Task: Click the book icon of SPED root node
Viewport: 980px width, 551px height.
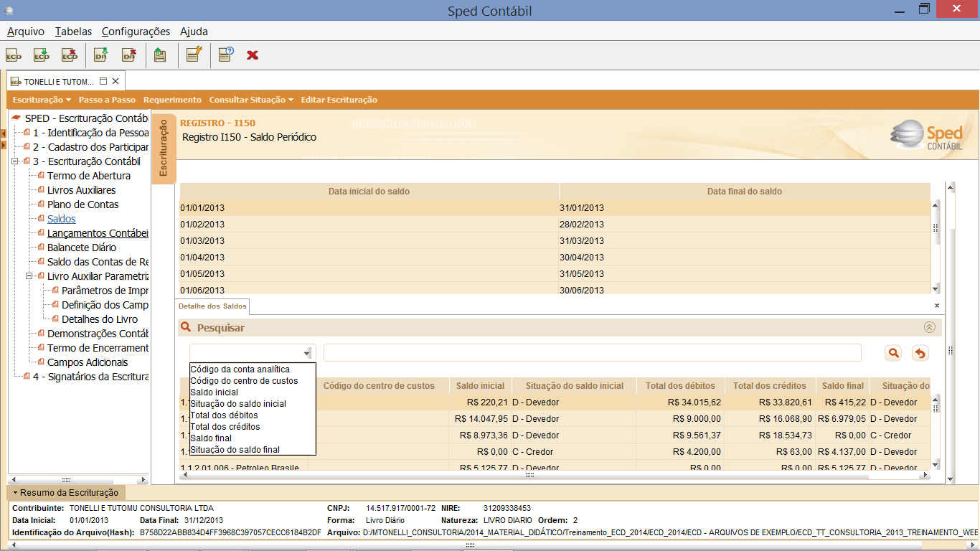Action: tap(16, 118)
